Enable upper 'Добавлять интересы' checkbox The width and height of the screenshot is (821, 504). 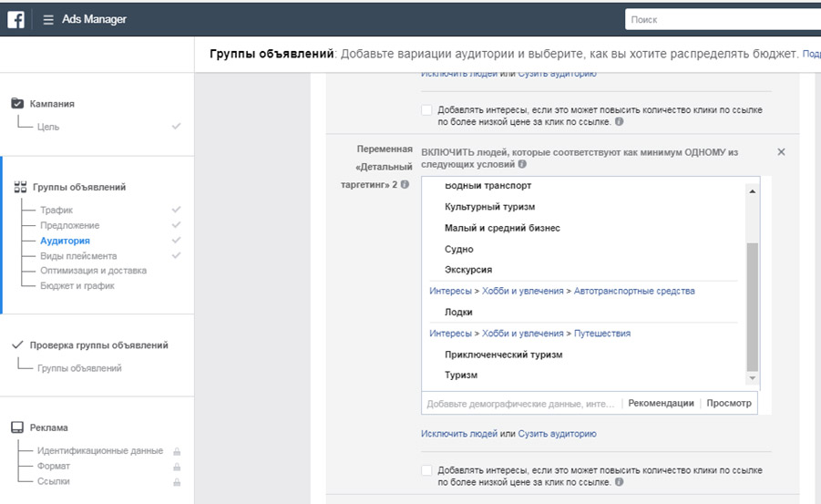426,110
